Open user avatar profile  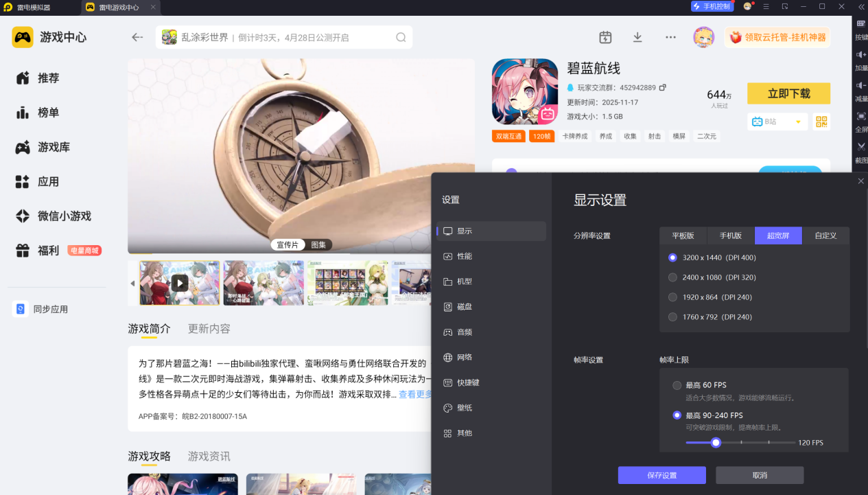coord(703,37)
